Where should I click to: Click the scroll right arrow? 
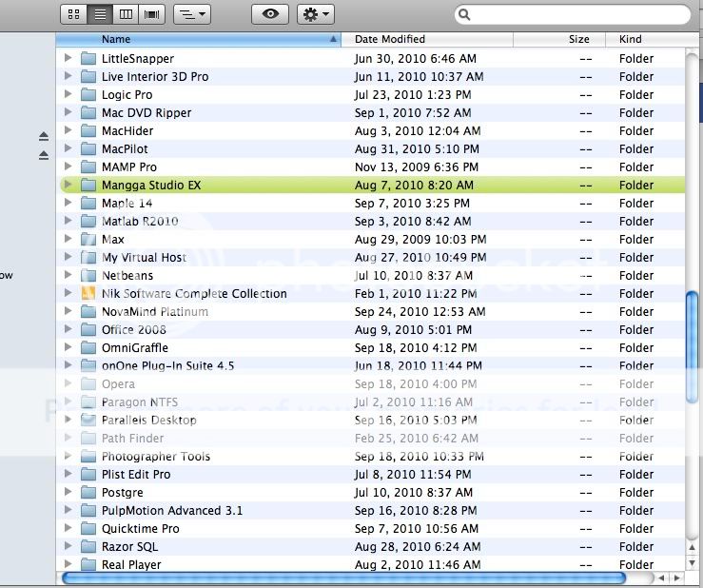point(676,578)
